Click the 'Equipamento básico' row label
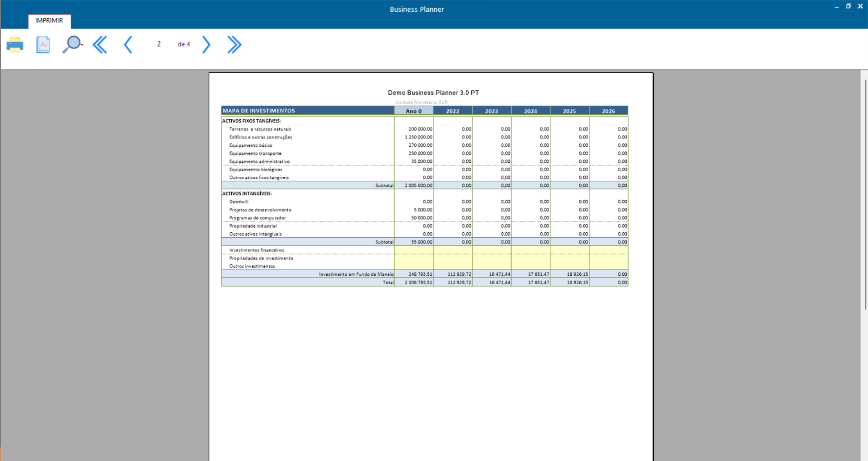This screenshot has width=868, height=461. coord(251,146)
